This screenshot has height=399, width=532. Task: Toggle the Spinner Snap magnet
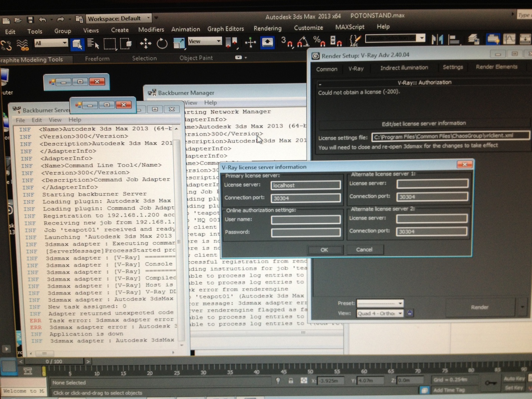coord(336,41)
